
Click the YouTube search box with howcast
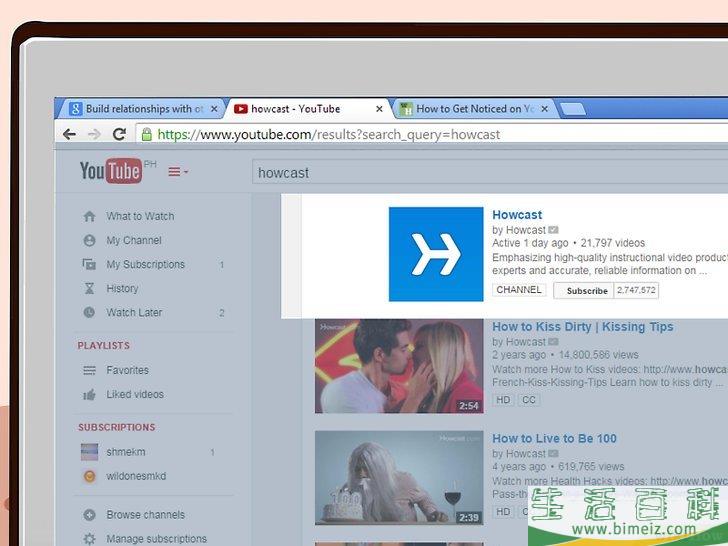[x=490, y=173]
